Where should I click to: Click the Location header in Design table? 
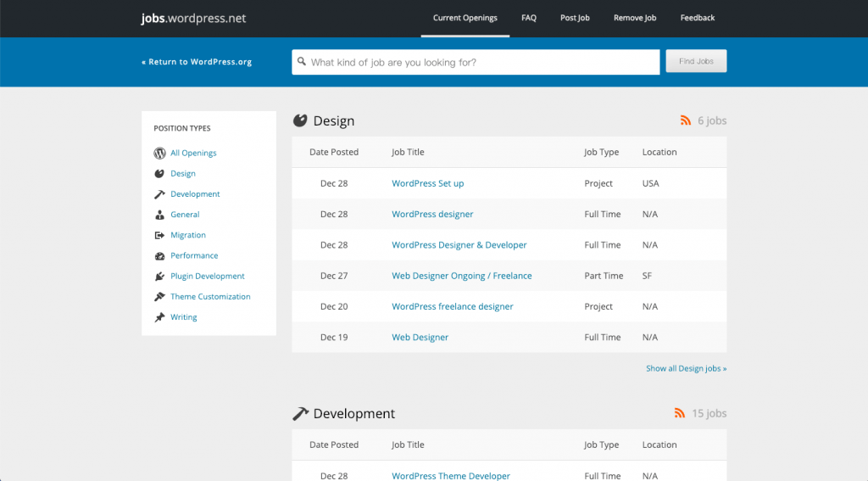(x=659, y=152)
